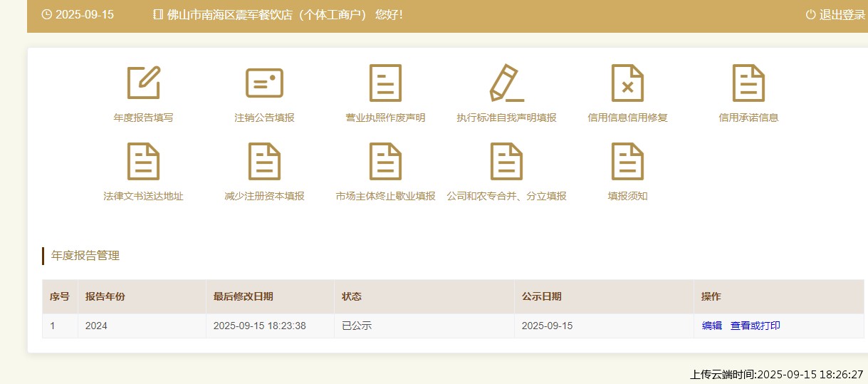Click the 执行标准自我声明填报 text label

coord(506,118)
